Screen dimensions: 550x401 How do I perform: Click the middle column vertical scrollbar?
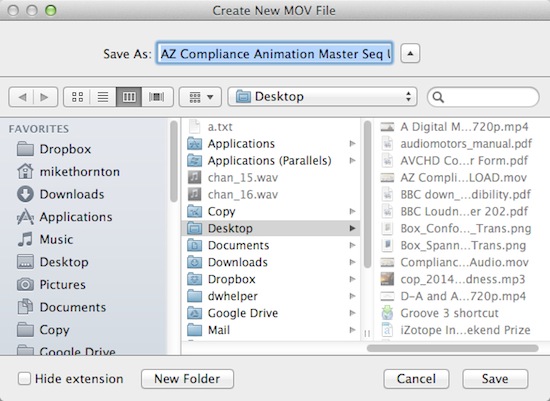pos(367,194)
